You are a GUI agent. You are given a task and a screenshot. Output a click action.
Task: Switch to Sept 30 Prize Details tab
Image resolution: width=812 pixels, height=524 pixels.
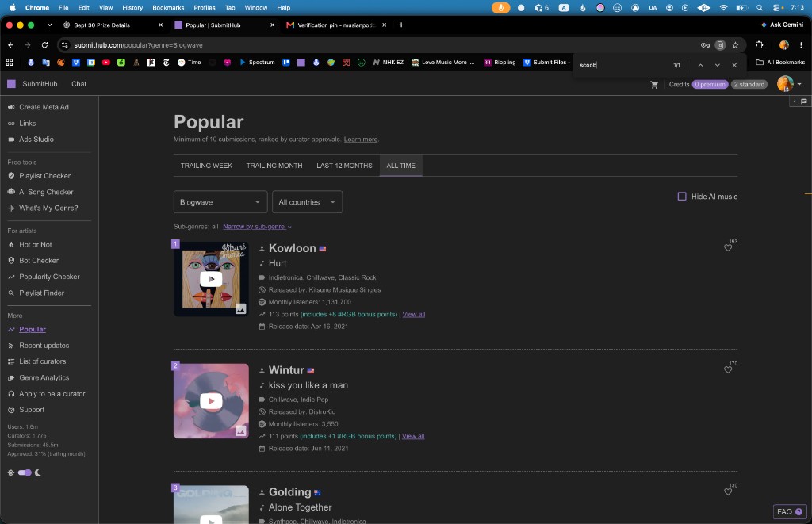tap(113, 25)
